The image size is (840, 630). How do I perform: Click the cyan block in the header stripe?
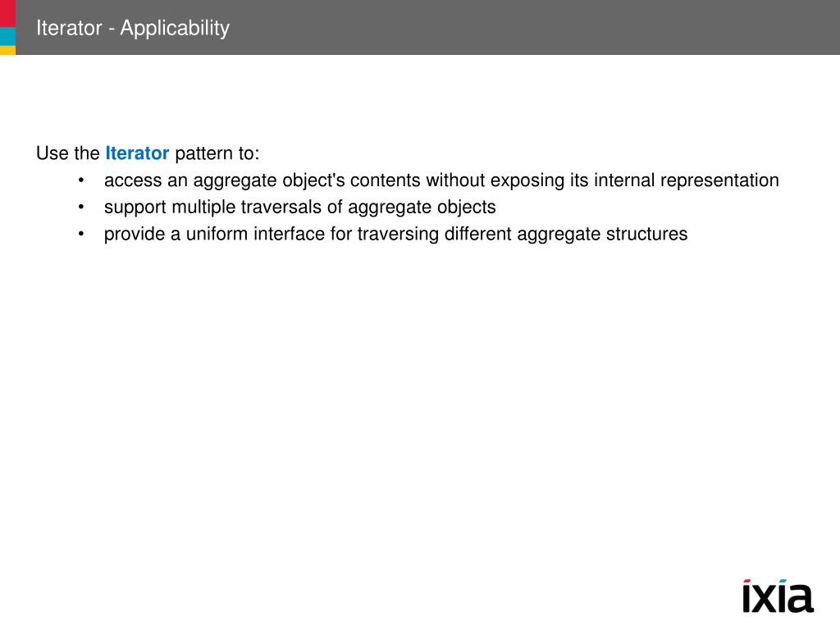pos(7,36)
